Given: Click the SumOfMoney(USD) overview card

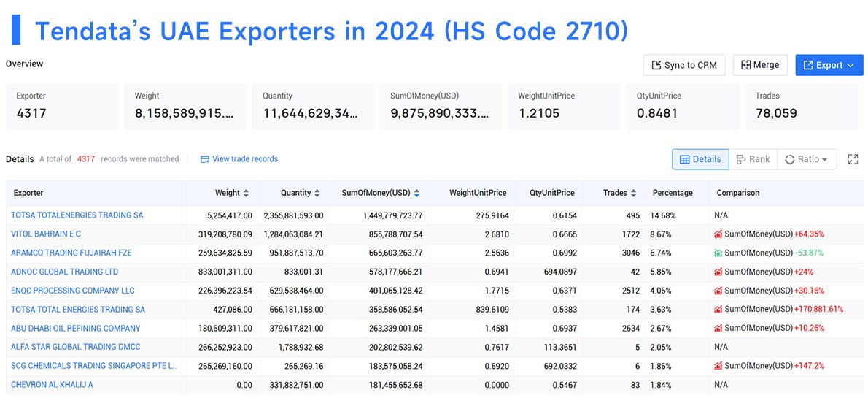Looking at the screenshot, I should tap(441, 107).
